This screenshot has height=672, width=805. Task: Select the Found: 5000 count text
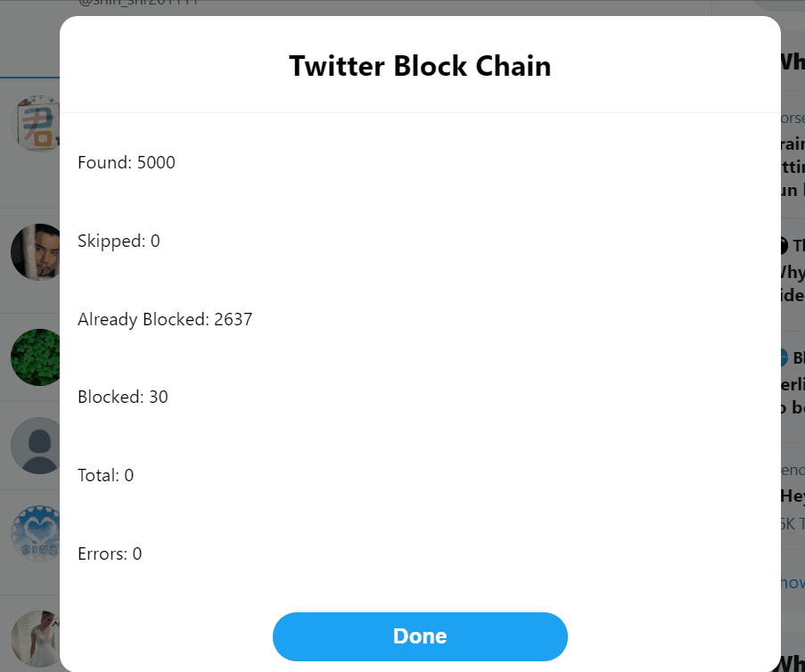tap(127, 162)
